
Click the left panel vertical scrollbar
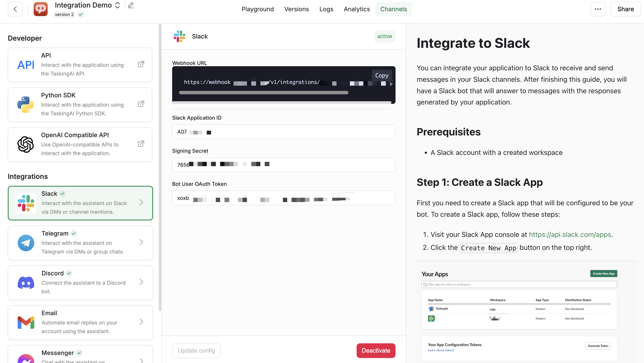pos(160,168)
